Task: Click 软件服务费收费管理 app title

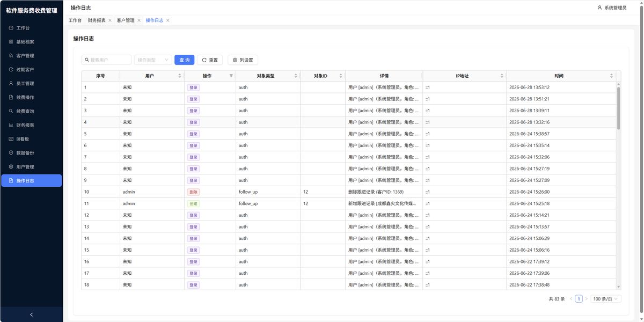Action: (31, 10)
